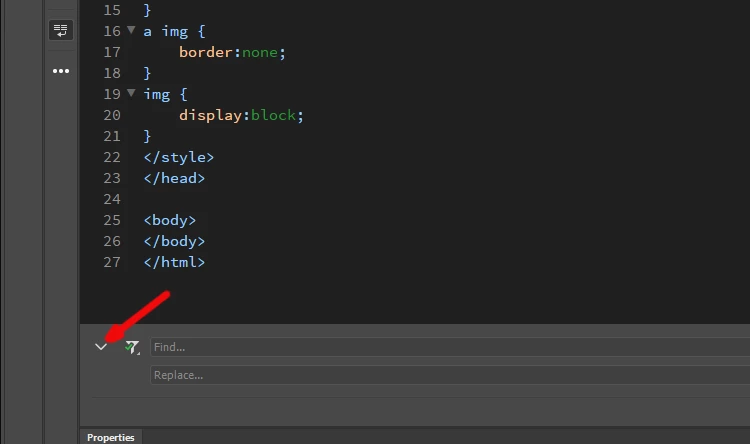Click the closing brace on line 21
Viewport: 750px width, 444px height.
point(147,136)
